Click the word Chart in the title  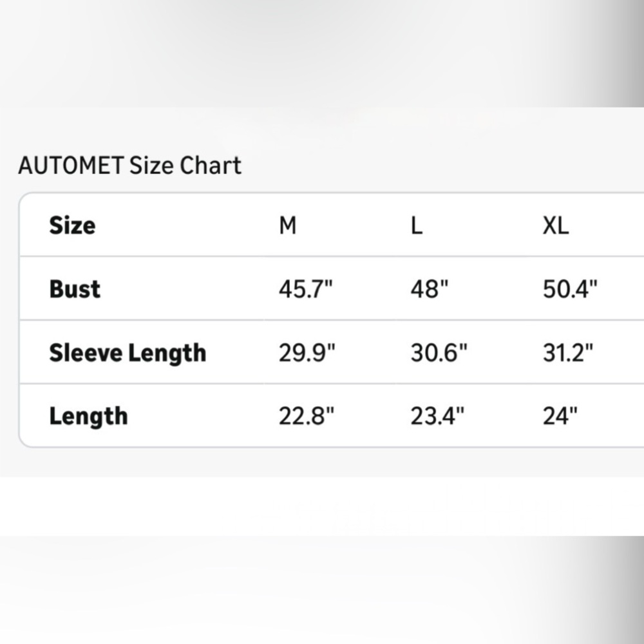point(211,166)
